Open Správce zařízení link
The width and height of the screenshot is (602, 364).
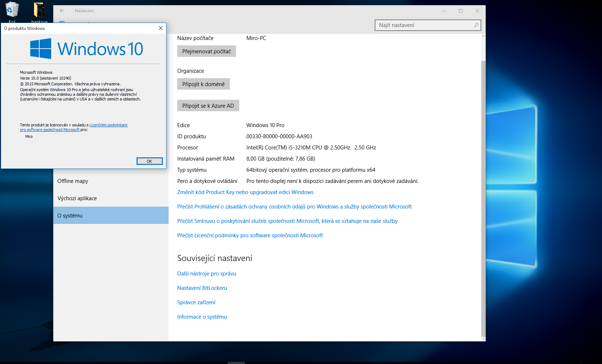[196, 302]
